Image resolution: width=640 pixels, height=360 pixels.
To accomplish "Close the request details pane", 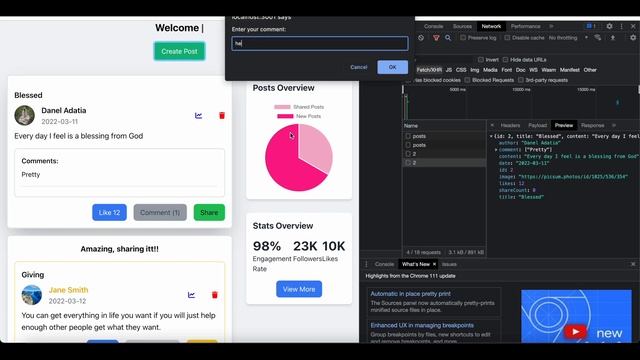I will 492,125.
